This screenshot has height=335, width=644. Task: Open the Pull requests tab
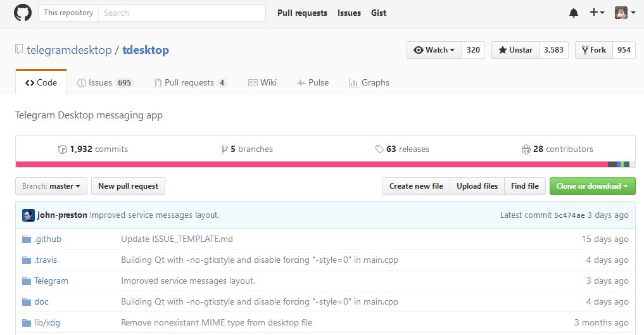190,83
